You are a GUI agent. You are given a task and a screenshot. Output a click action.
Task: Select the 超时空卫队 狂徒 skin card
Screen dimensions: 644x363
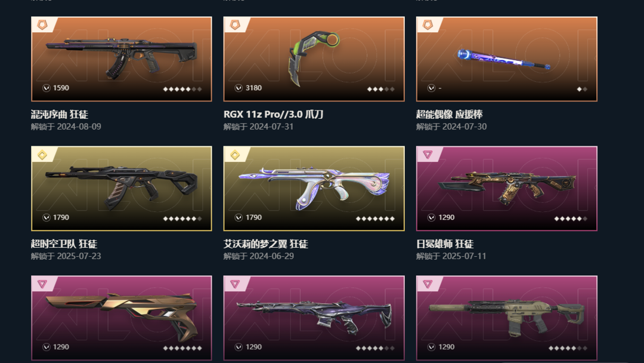tap(122, 188)
